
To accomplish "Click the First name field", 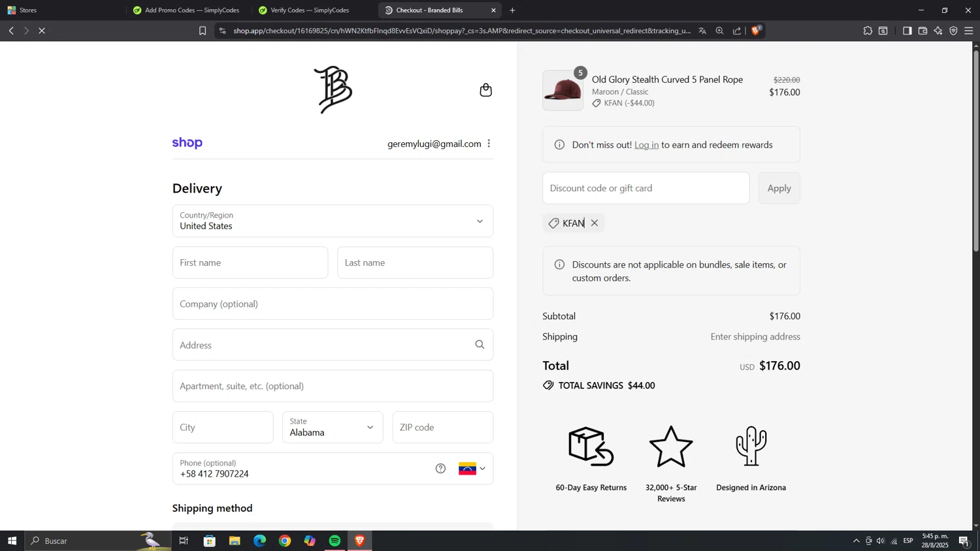I will [x=250, y=262].
